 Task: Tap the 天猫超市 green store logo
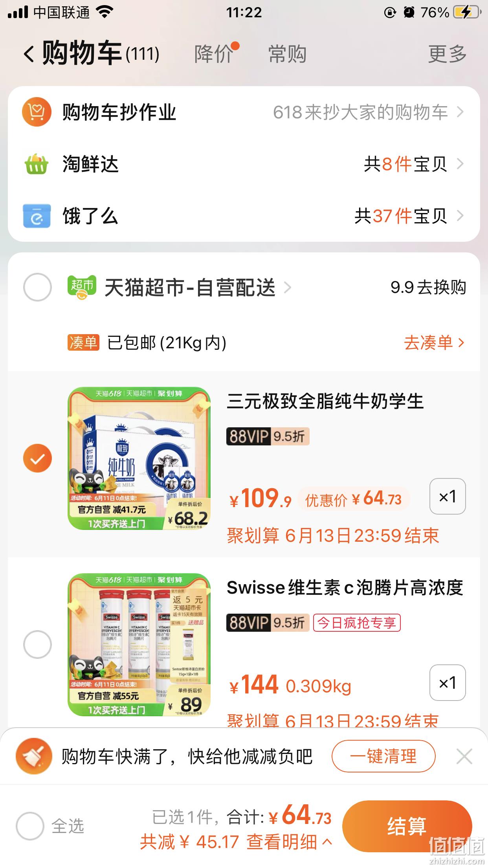click(82, 287)
